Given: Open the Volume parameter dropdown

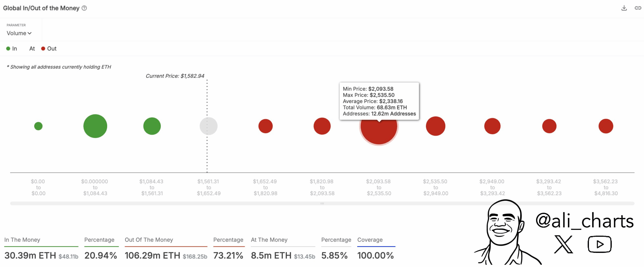Looking at the screenshot, I should click(19, 33).
